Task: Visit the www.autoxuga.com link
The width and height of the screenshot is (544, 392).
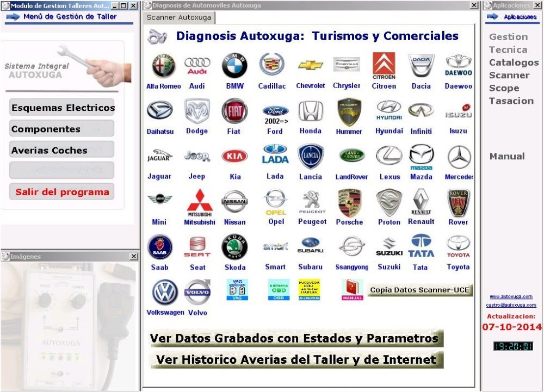Action: 511,297
